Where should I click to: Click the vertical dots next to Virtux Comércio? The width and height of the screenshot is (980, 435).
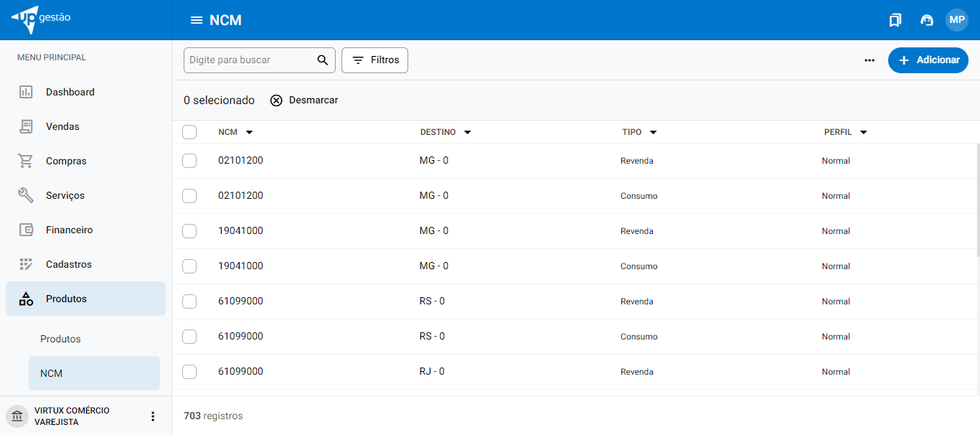point(152,416)
